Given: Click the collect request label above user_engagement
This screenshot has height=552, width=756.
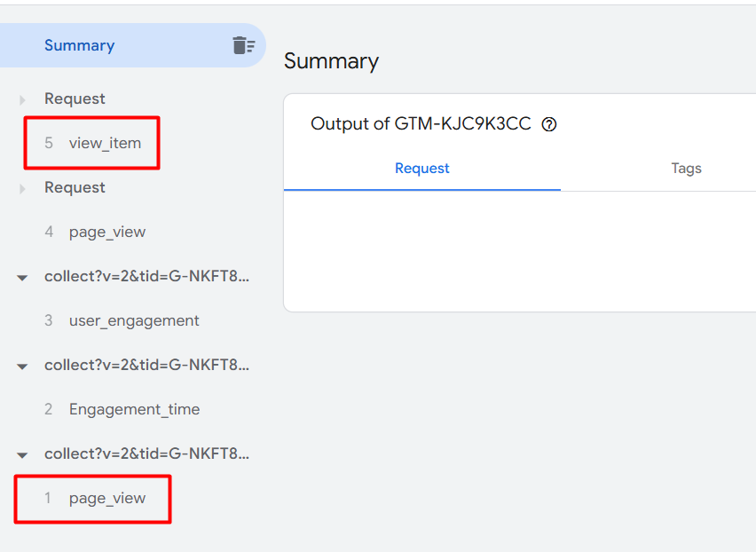Looking at the screenshot, I should (146, 276).
